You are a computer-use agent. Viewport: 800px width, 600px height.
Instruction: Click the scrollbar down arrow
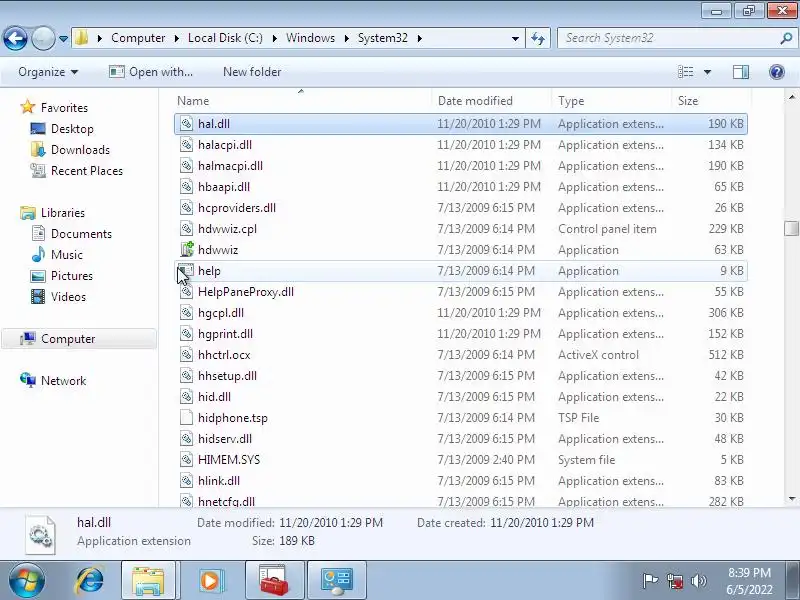point(791,499)
